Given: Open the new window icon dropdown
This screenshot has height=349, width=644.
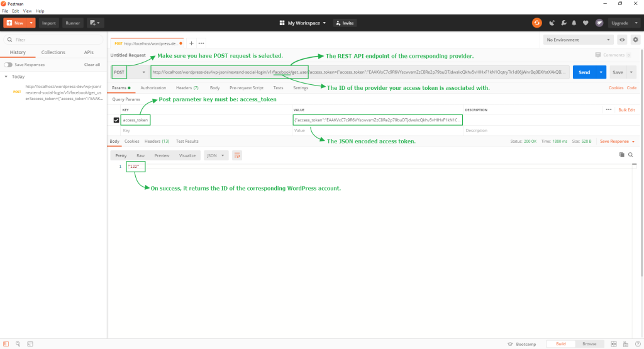Looking at the screenshot, I should point(94,23).
